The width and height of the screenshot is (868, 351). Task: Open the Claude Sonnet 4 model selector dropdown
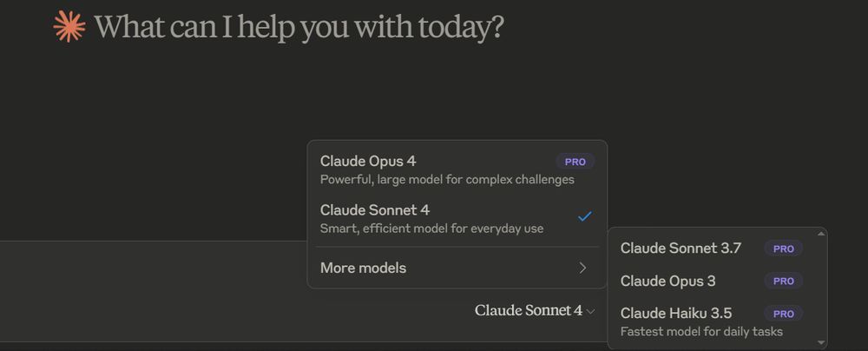[529, 310]
